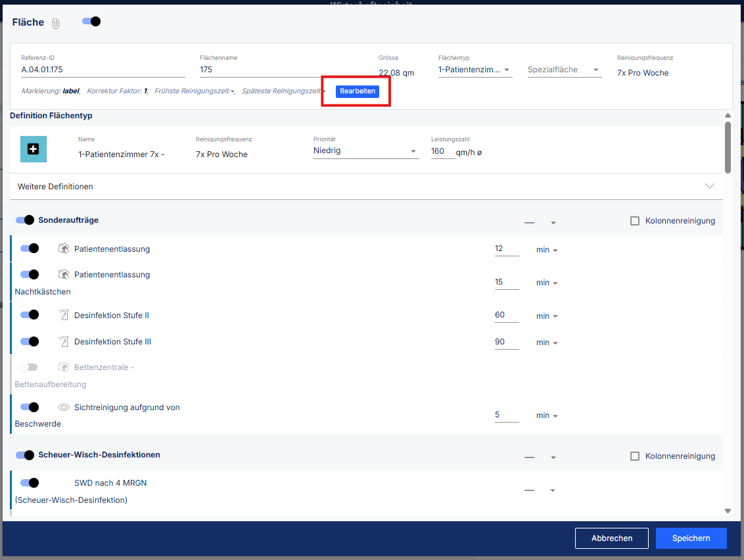The width and height of the screenshot is (744, 560).
Task: Save changes with the Speichern button
Action: point(691,538)
